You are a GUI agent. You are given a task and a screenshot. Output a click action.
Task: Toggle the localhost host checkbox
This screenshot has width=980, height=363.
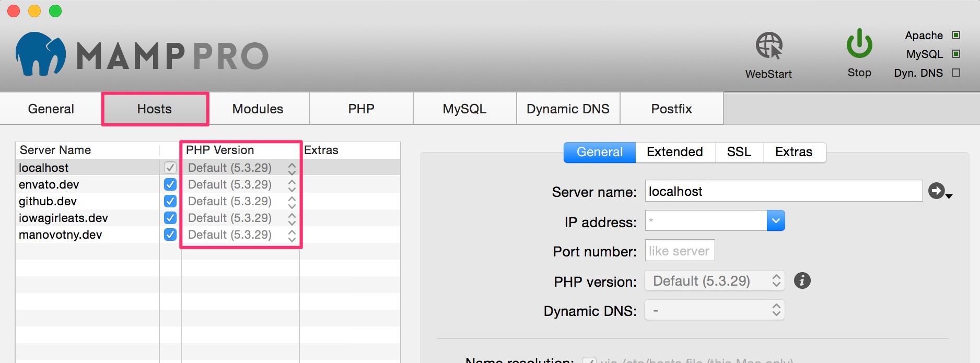point(170,168)
